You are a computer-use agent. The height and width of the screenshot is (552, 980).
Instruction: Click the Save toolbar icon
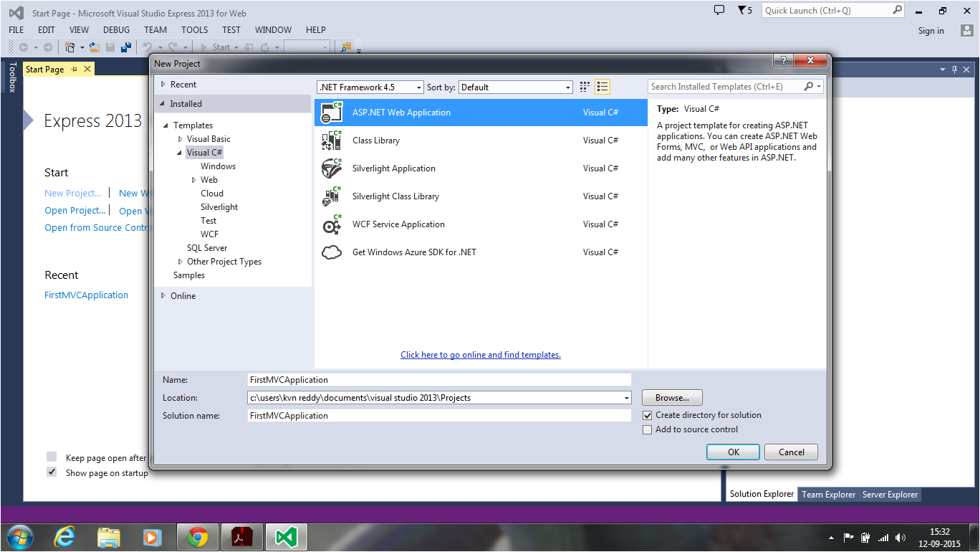click(109, 47)
